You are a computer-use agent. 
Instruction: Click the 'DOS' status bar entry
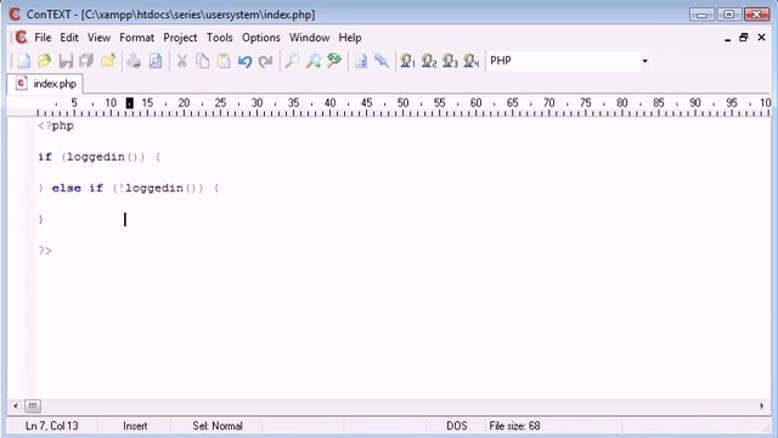[x=456, y=426]
